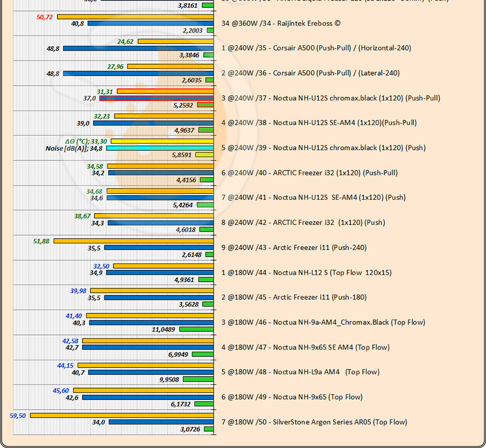The height and width of the screenshot is (448, 486).
Task: Click the green bar labeled 11,0489
Action: click(197, 329)
